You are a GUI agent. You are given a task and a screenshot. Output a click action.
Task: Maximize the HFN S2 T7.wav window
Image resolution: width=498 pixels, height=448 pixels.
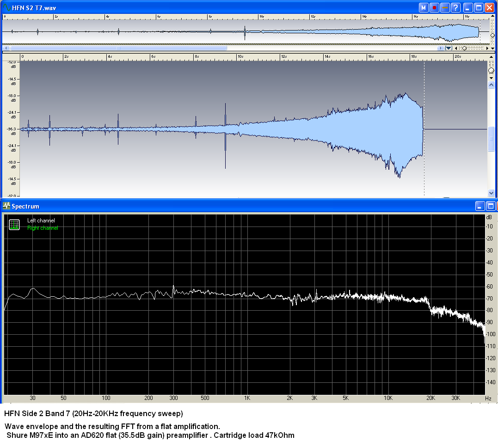pos(478,7)
